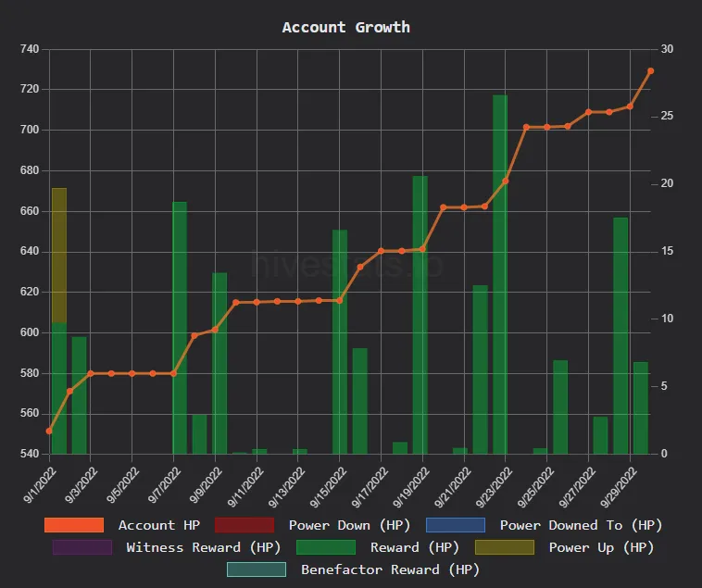Click the 'Power Downed To (HP)' legend label
The height and width of the screenshot is (588, 702).
[x=581, y=525]
